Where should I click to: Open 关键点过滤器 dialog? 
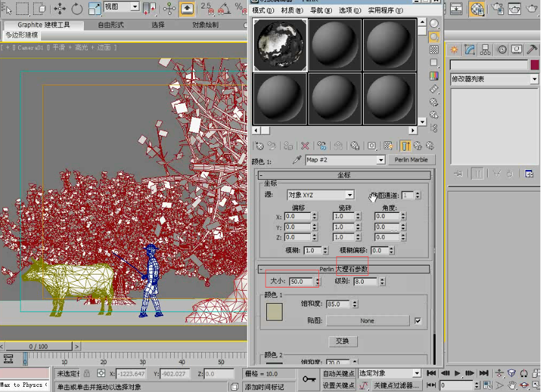(x=397, y=385)
